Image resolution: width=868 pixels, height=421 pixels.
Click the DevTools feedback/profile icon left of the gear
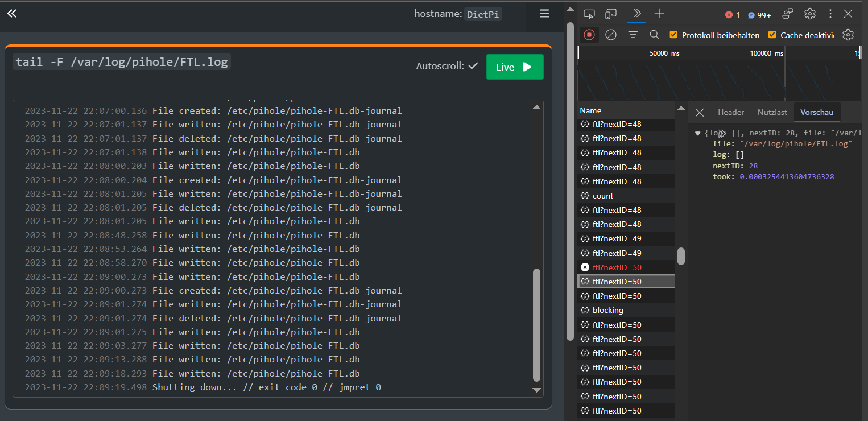[788, 14]
